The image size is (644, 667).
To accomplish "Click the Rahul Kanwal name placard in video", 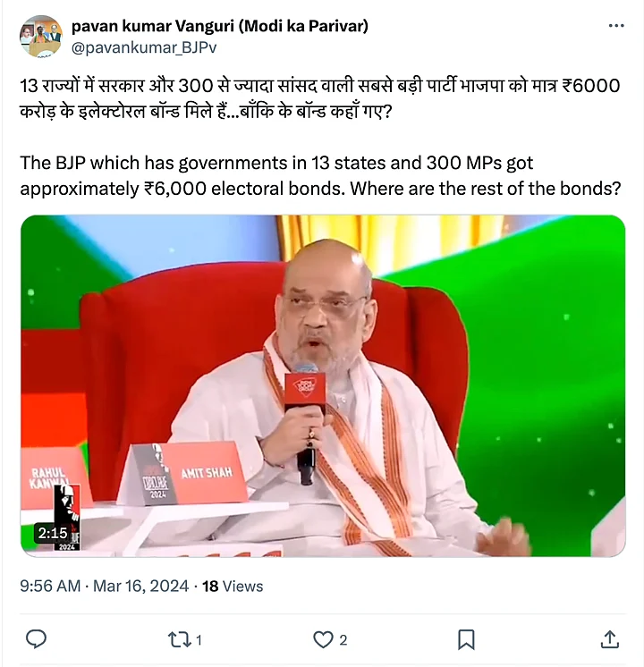I will 50,477.
